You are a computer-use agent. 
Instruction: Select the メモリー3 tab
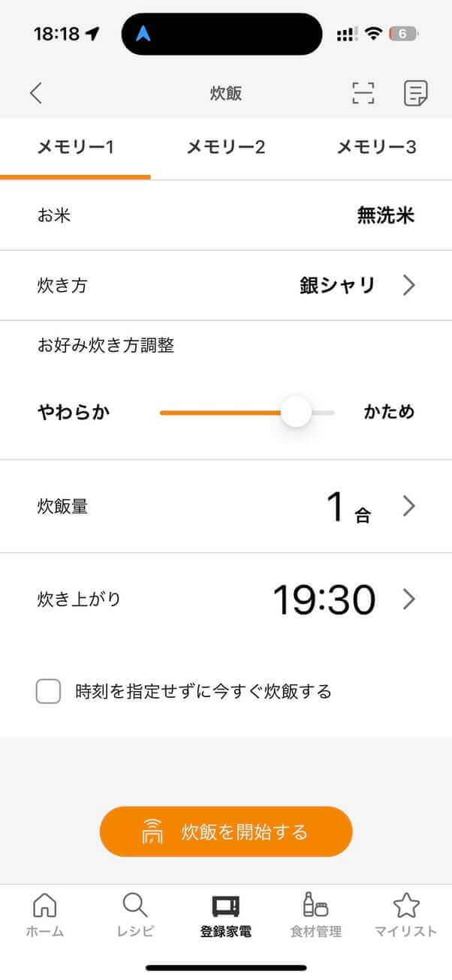point(375,147)
